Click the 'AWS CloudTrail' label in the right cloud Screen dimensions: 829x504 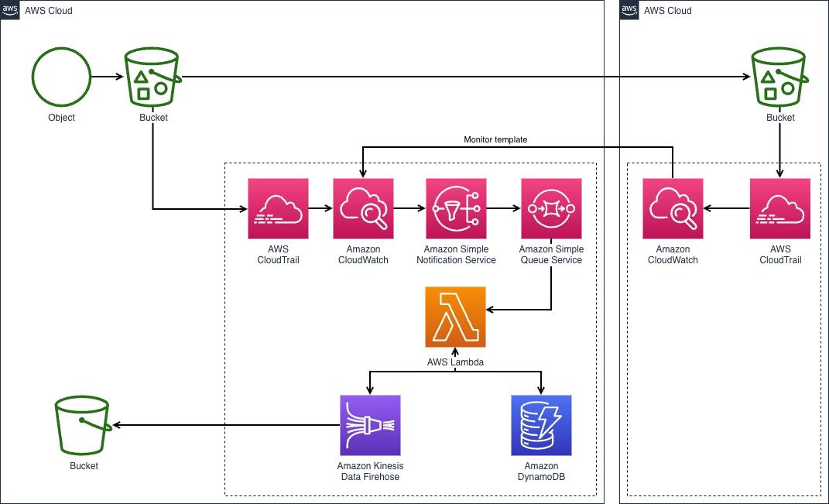780,255
